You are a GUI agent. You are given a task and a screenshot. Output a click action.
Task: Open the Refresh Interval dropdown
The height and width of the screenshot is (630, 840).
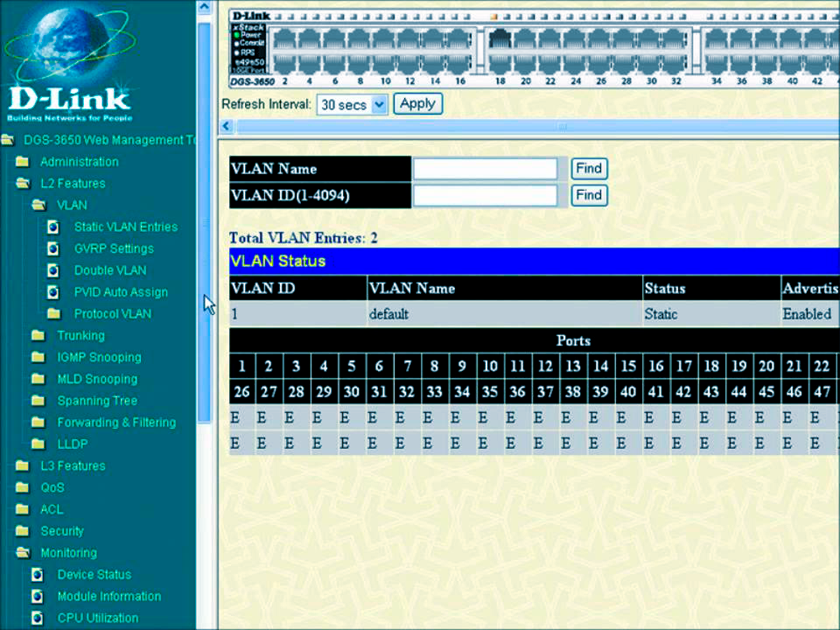pos(351,105)
